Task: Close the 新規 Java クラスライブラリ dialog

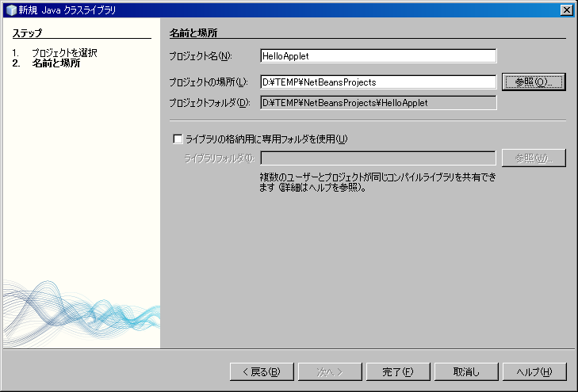Action: pos(566,10)
